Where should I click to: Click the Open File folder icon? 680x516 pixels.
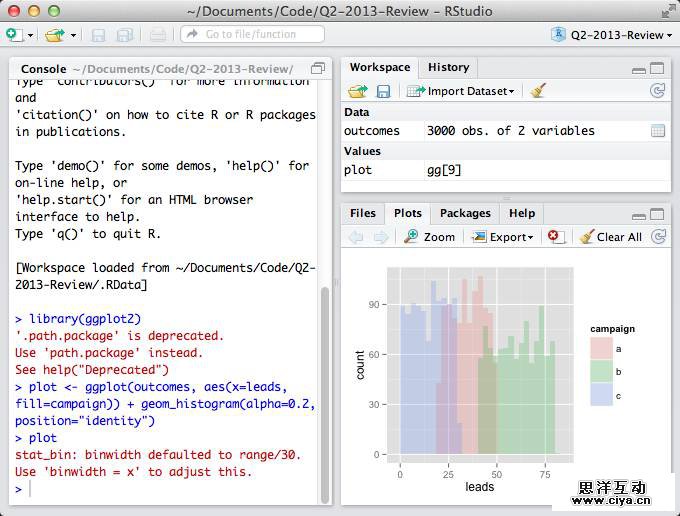[54, 35]
